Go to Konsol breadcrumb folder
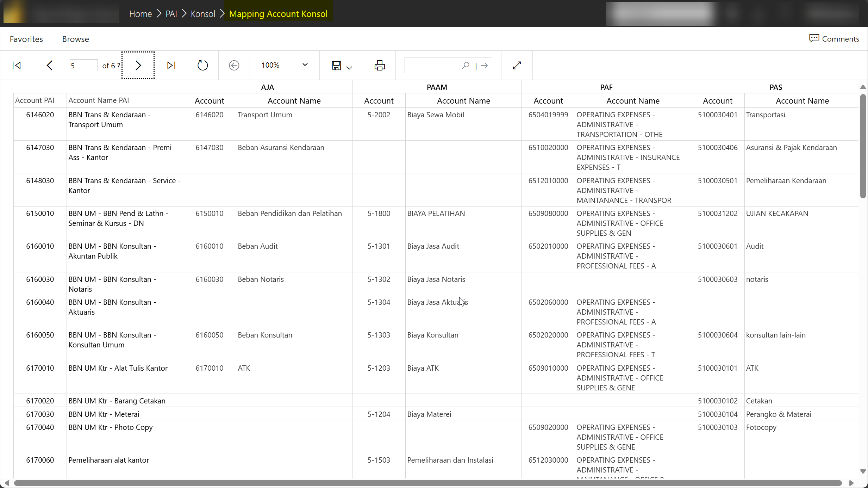This screenshot has height=488, width=868. [x=203, y=14]
